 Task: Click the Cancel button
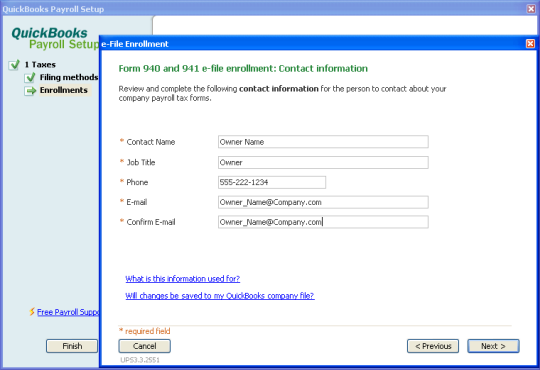[144, 346]
